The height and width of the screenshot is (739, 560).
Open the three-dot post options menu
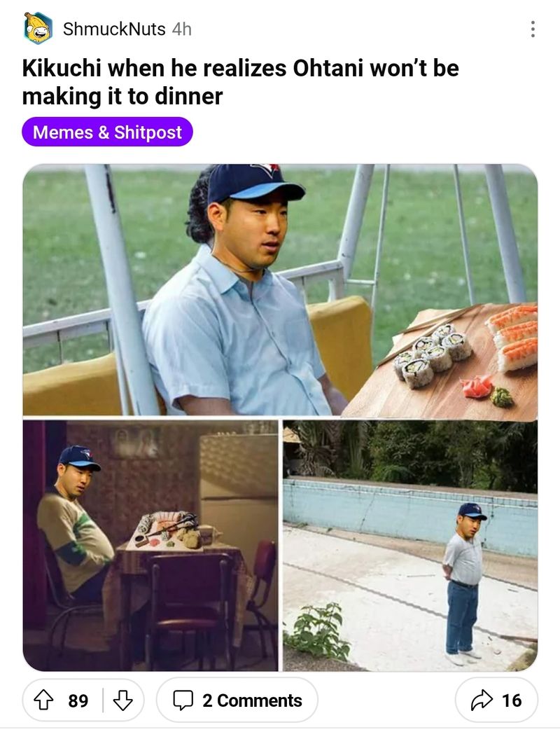[x=533, y=29]
